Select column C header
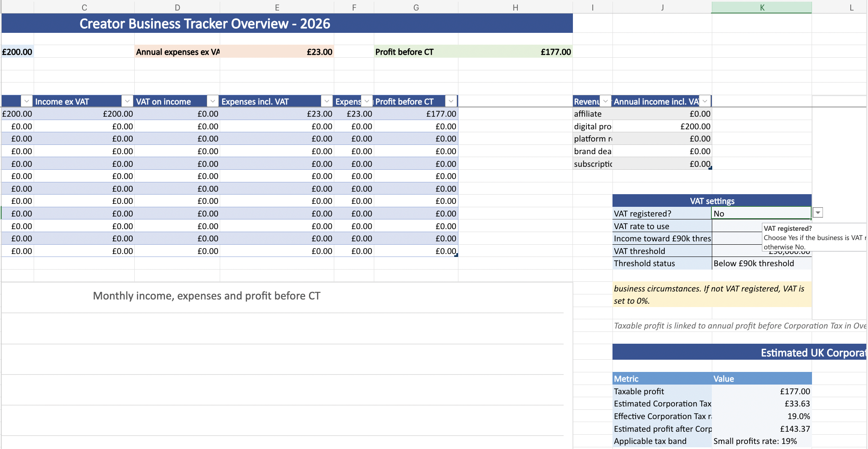The width and height of the screenshot is (868, 449). [84, 7]
